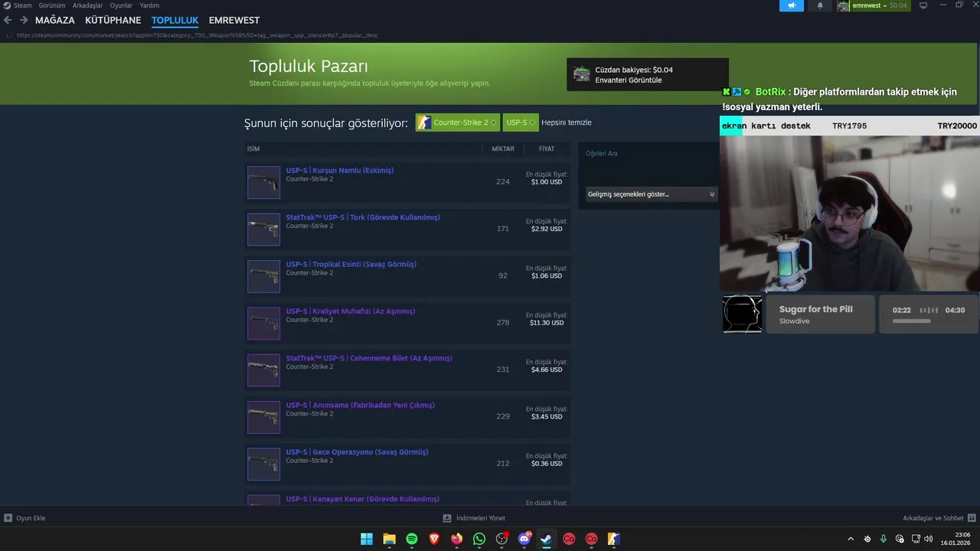Open Steam announcements megaphone icon
The image size is (980, 551).
792,5
